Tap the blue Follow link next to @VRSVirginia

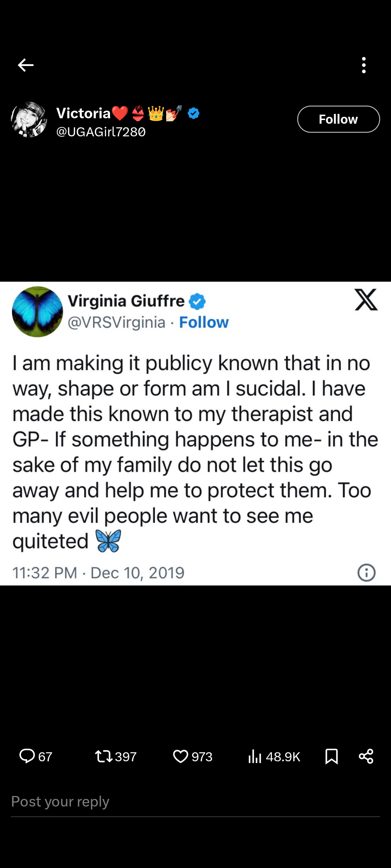point(204,322)
